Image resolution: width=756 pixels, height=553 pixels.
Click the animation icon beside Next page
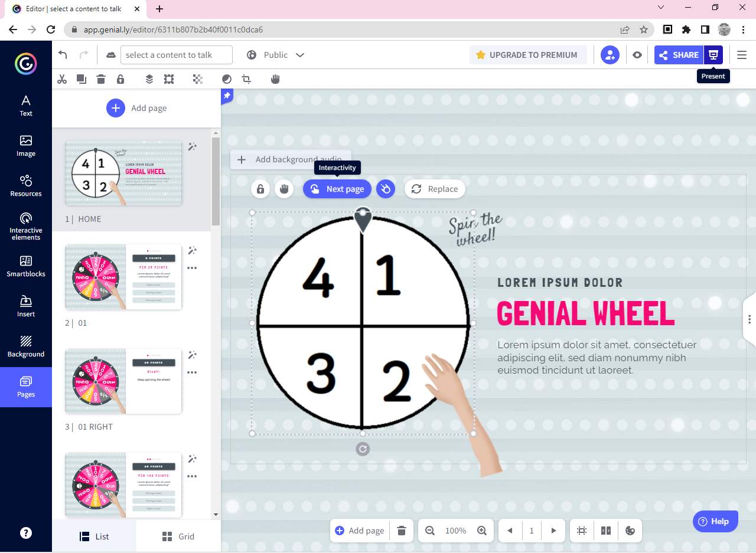[386, 189]
